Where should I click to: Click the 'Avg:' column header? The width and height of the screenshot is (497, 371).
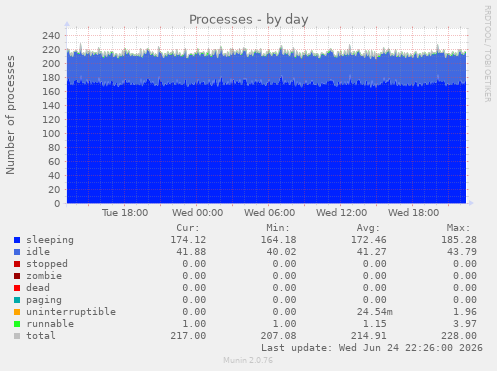(368, 228)
